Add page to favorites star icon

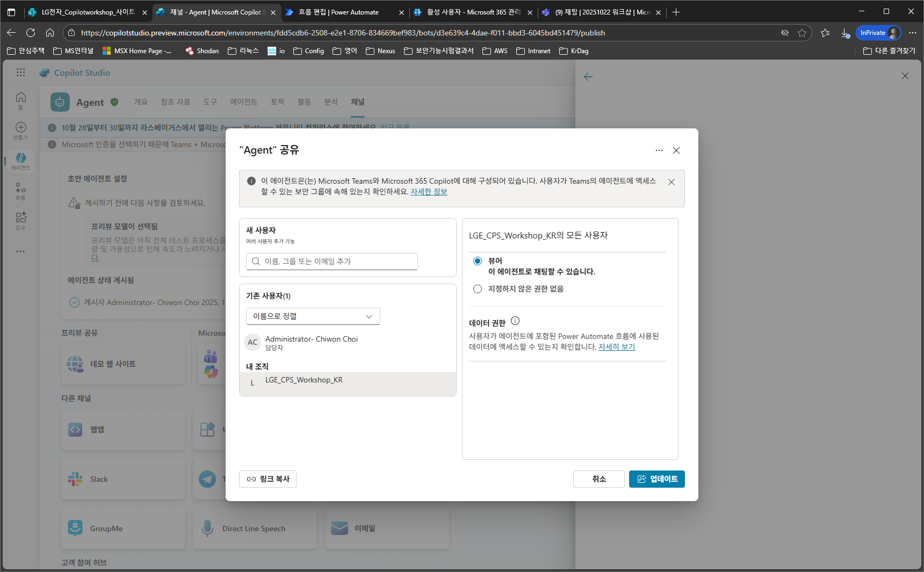(802, 33)
